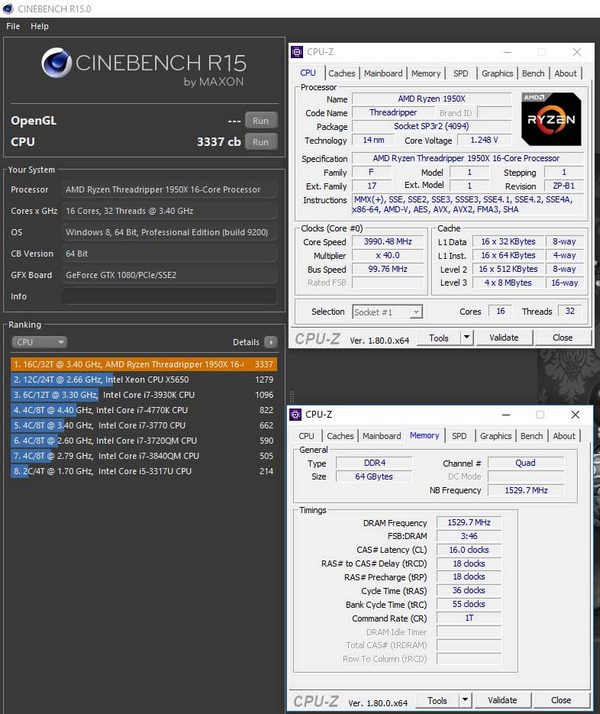This screenshot has width=600, height=714.
Task: Click Close button in bottom CPU-Z window
Action: [561, 700]
